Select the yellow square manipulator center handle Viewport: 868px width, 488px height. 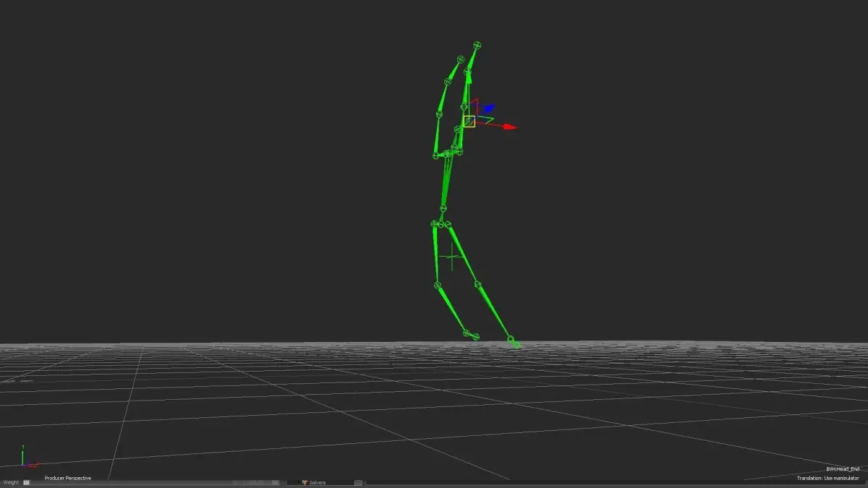(x=469, y=121)
